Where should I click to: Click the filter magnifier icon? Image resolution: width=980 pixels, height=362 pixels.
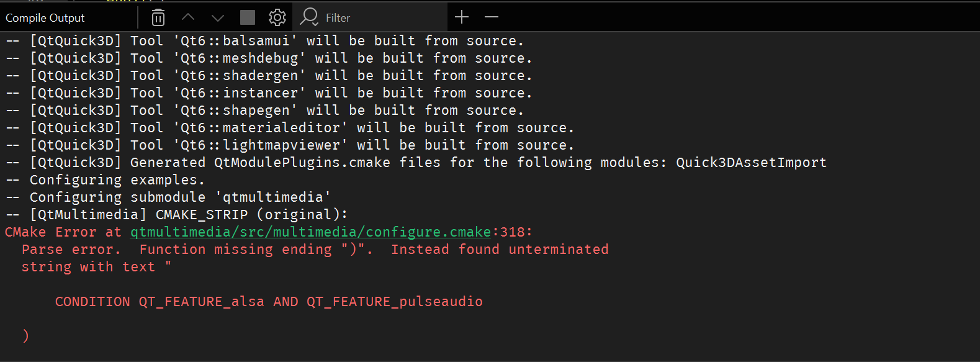309,17
